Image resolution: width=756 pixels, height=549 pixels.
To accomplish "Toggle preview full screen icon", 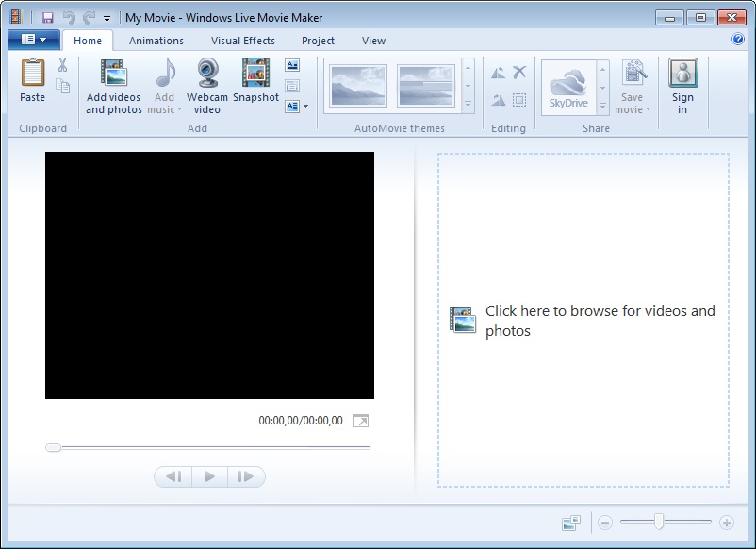I will pos(361,421).
